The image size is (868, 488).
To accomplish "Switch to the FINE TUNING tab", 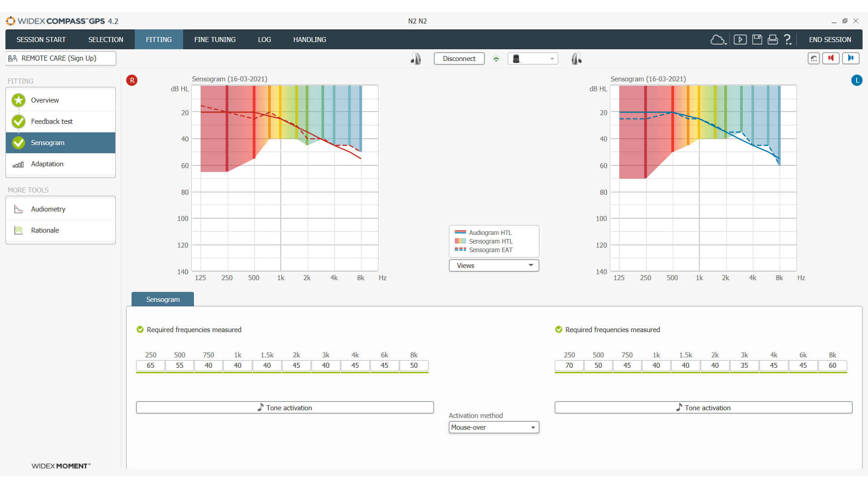I will click(x=215, y=39).
